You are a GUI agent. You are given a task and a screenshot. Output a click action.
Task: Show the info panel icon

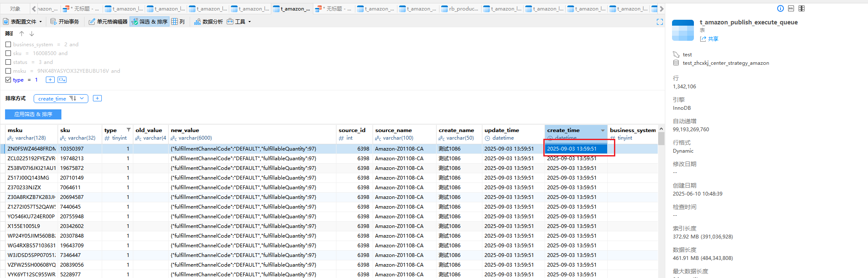[781, 8]
